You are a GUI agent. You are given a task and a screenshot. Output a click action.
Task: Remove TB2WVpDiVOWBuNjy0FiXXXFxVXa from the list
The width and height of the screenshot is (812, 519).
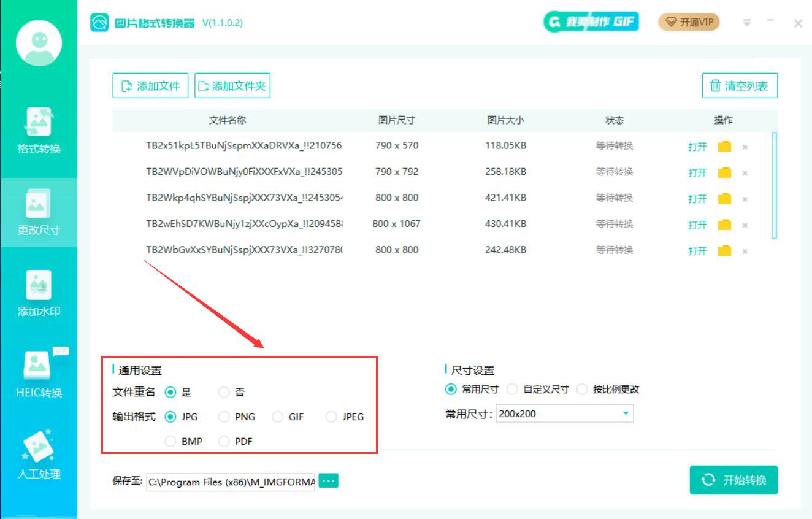coord(745,173)
